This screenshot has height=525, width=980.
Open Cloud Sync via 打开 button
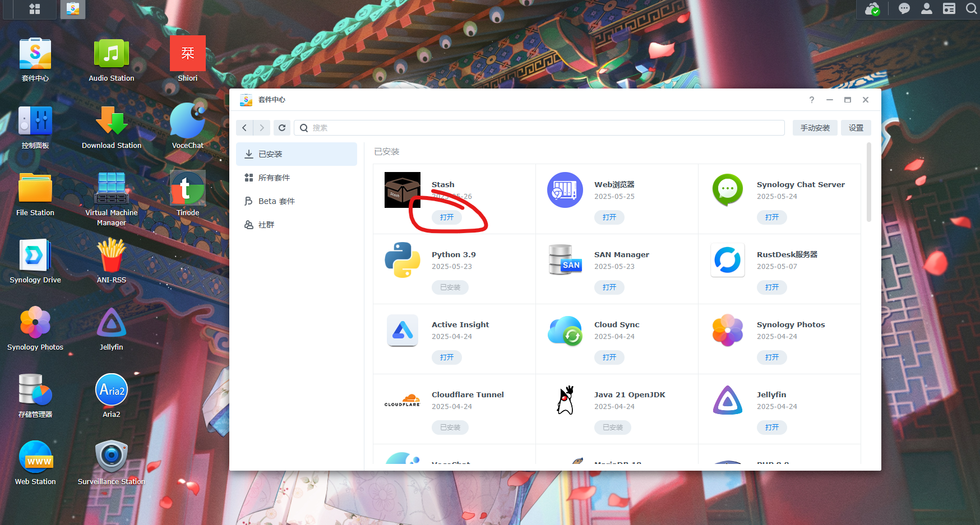click(x=609, y=357)
